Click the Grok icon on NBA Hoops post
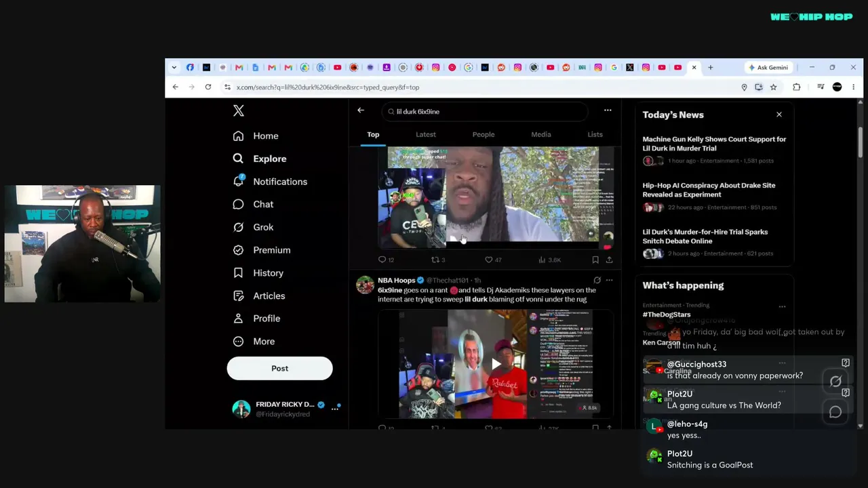The image size is (868, 488). click(x=597, y=280)
